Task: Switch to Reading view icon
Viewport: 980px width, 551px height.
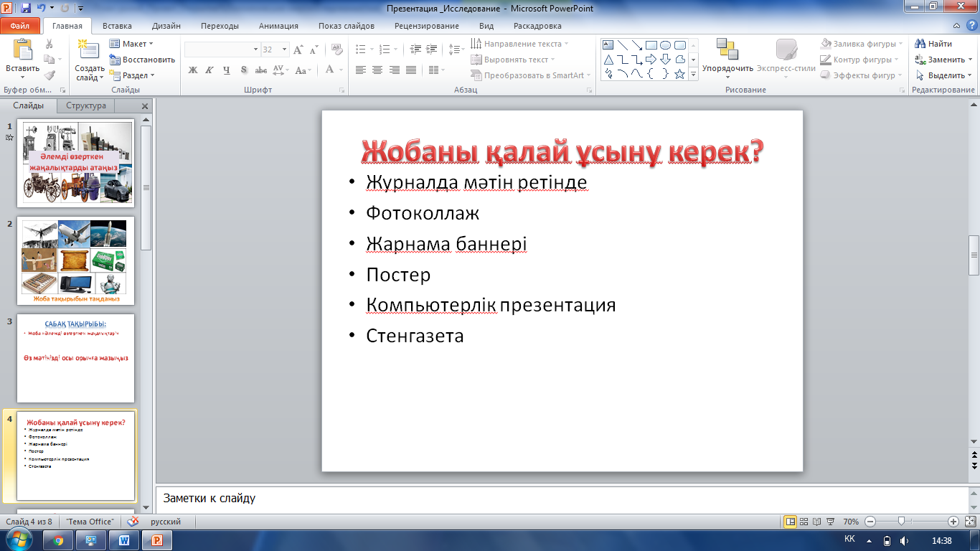Action: pyautogui.click(x=817, y=522)
